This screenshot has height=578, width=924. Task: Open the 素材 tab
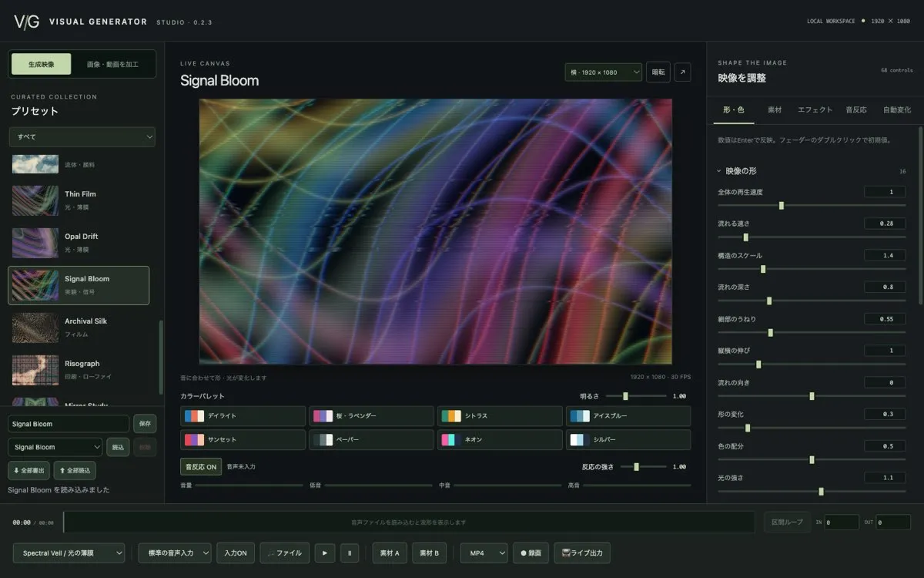[x=775, y=110]
